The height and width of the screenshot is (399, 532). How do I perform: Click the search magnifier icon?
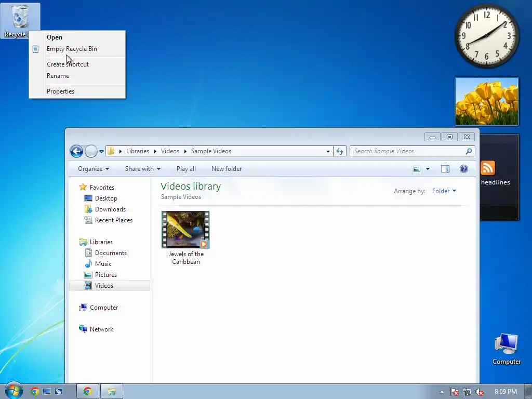tap(469, 151)
